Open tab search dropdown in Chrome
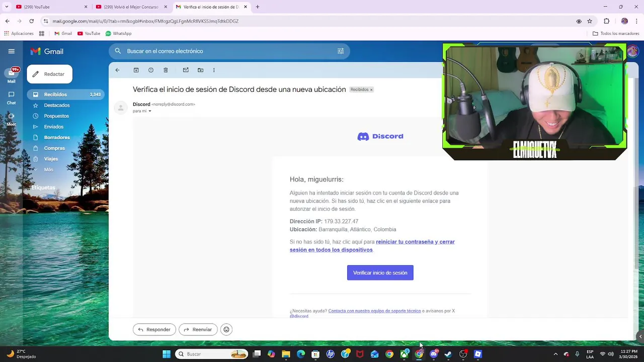This screenshot has height=362, width=644. pos(7,7)
